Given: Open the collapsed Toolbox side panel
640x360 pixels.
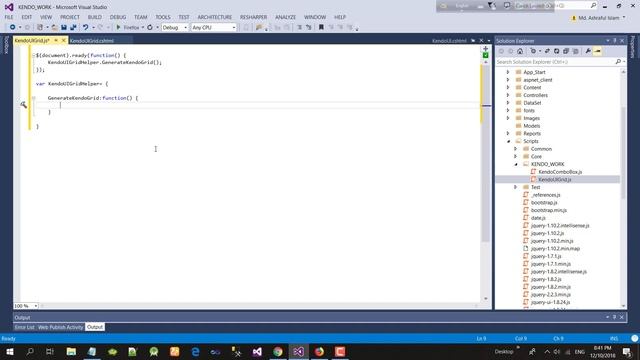Looking at the screenshot, I should pos(6,45).
